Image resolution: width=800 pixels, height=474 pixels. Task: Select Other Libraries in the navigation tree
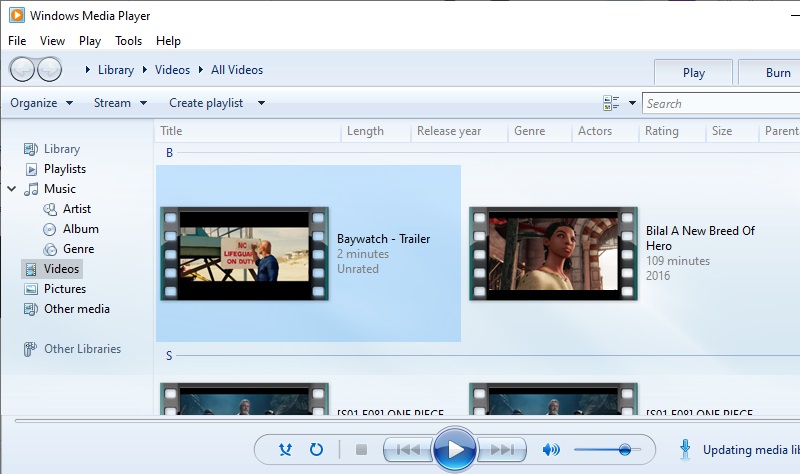pyautogui.click(x=82, y=349)
